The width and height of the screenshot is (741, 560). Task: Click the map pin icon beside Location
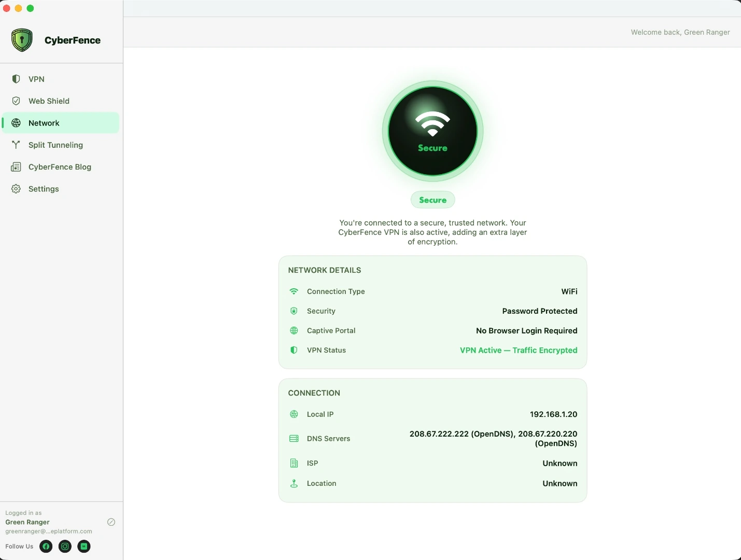click(x=294, y=483)
